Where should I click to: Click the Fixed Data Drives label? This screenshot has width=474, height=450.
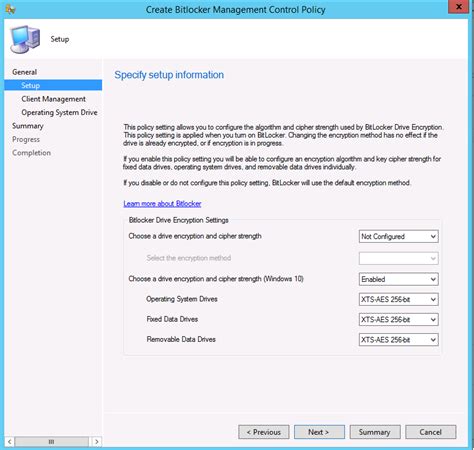172,319
